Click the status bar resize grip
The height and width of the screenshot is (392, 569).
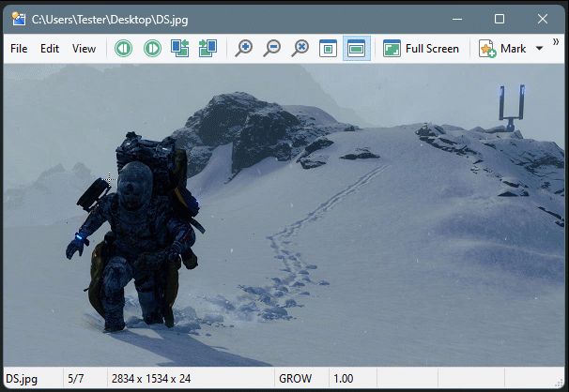[560, 383]
